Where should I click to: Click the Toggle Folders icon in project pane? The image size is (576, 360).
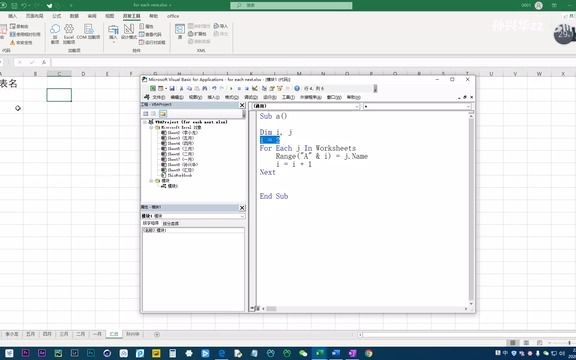point(163,114)
